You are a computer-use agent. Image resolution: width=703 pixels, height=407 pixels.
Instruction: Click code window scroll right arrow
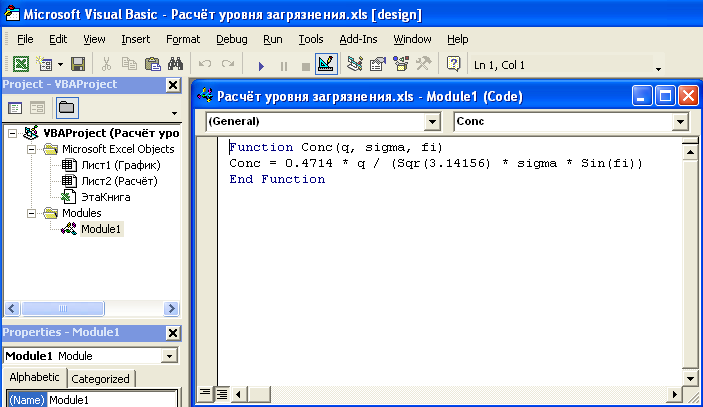coord(674,394)
